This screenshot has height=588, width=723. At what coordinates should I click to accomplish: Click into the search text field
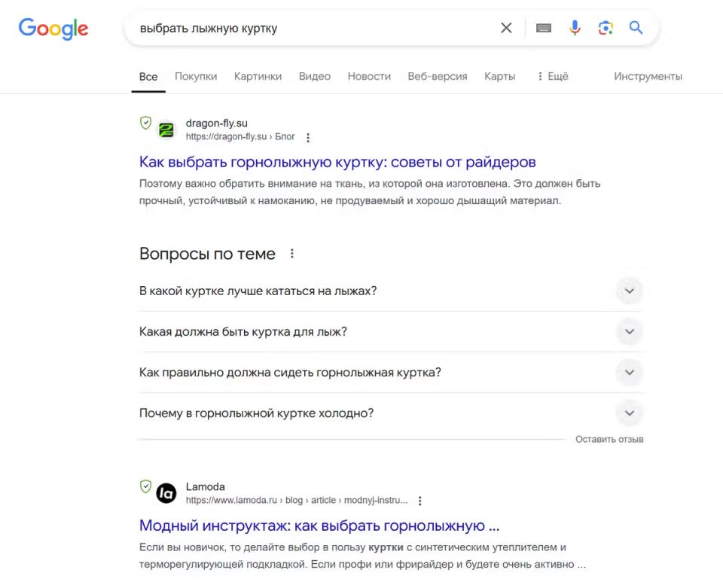click(x=309, y=29)
